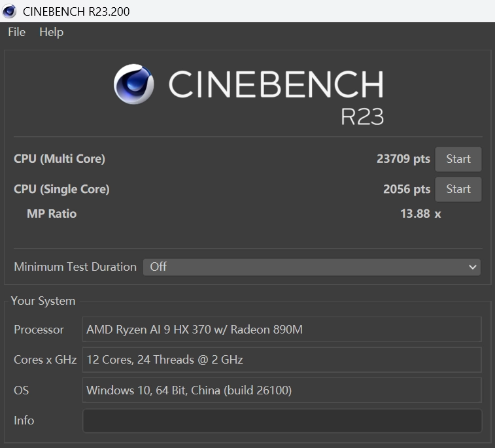Click the Cores x GHz field value

[282, 360]
